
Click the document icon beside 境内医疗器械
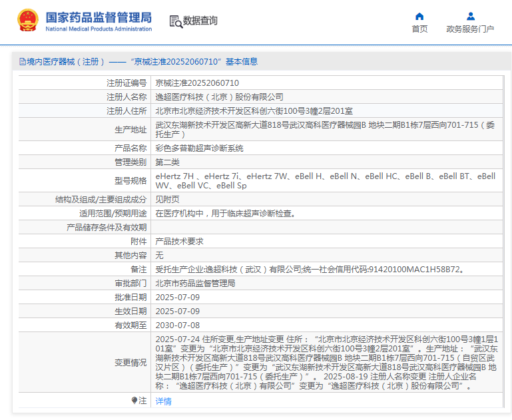coord(22,62)
